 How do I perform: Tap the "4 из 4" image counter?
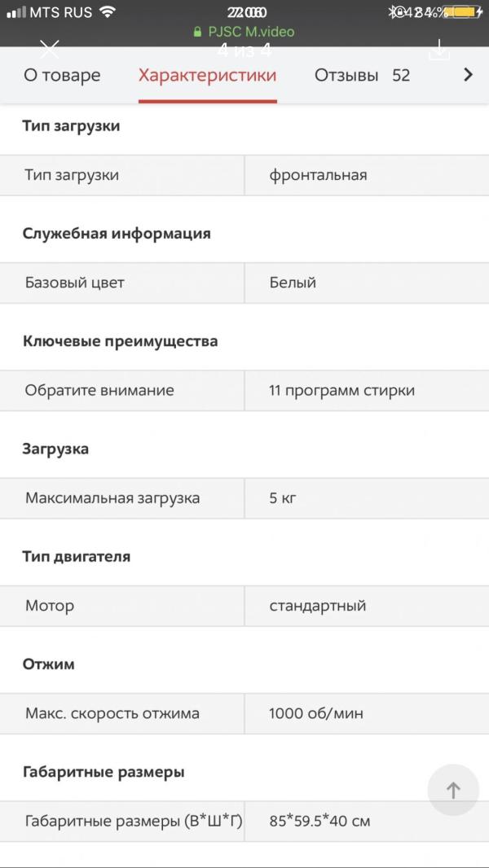coord(244,50)
